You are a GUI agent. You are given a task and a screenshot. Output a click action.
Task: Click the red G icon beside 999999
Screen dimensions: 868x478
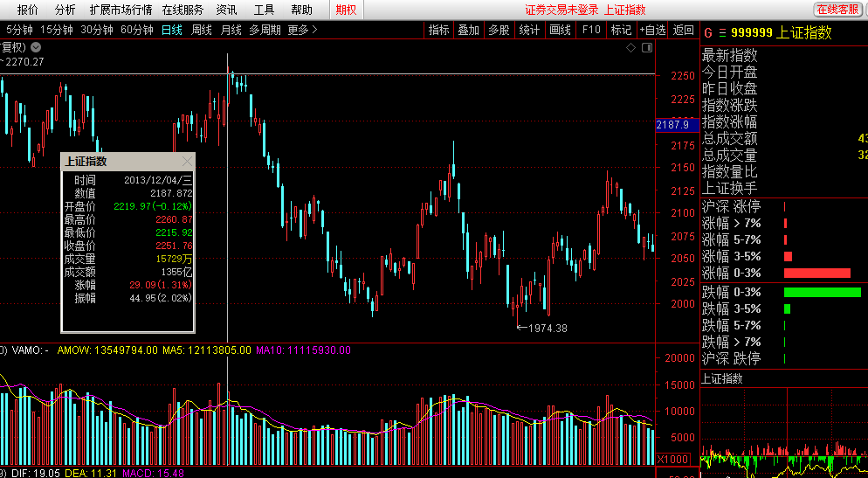tap(706, 33)
